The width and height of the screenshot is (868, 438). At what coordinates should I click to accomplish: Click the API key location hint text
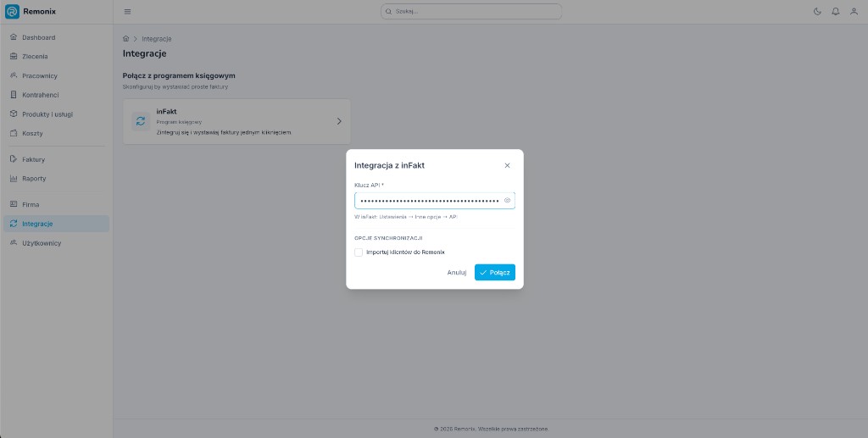406,217
